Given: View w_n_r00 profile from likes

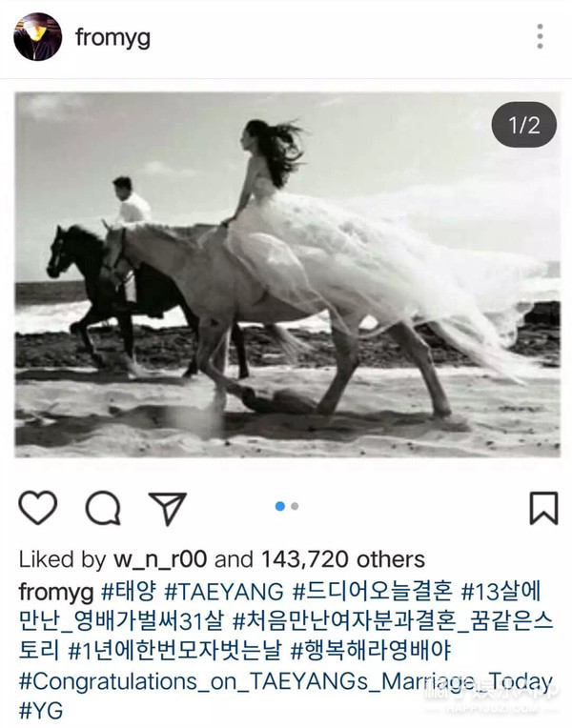Looking at the screenshot, I should click(x=160, y=559).
